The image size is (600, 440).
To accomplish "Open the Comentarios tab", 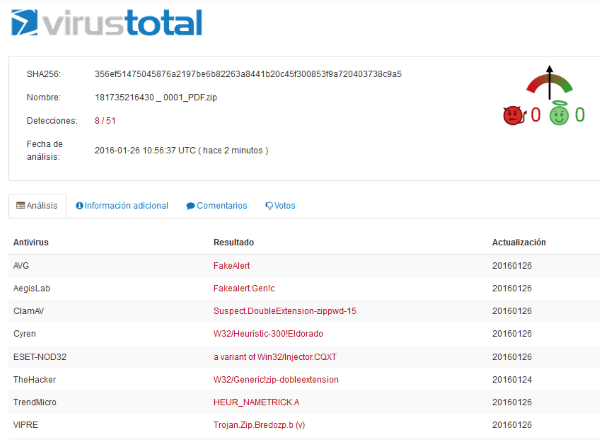I will click(x=217, y=206).
